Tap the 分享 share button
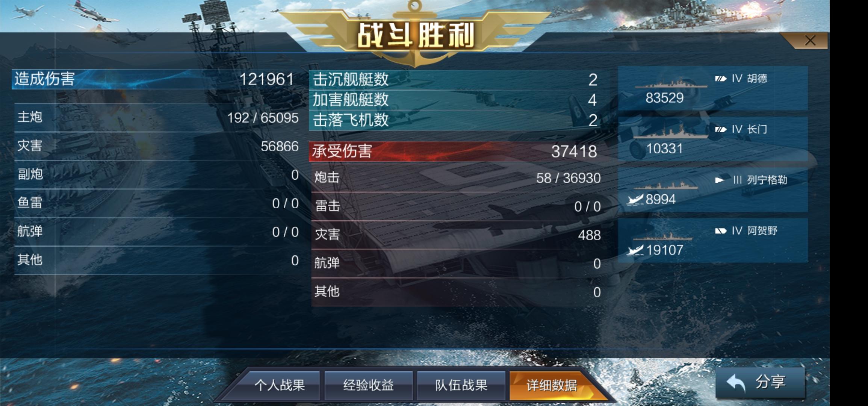Image resolution: width=868 pixels, height=406 pixels. (760, 382)
